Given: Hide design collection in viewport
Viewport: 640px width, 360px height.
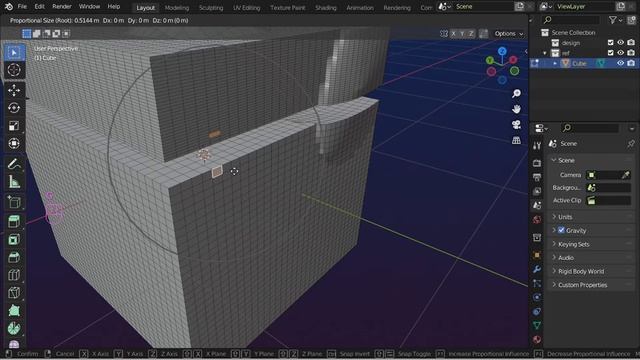Looking at the screenshot, I should coord(620,42).
